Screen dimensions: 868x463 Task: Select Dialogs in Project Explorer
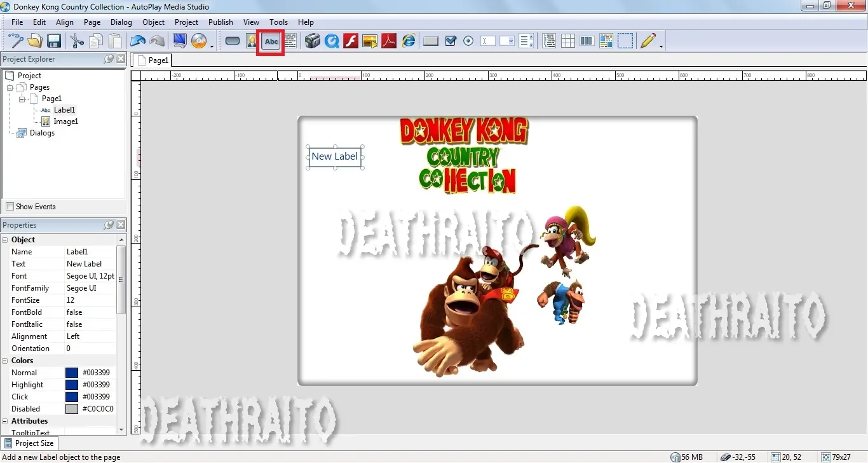pos(42,133)
